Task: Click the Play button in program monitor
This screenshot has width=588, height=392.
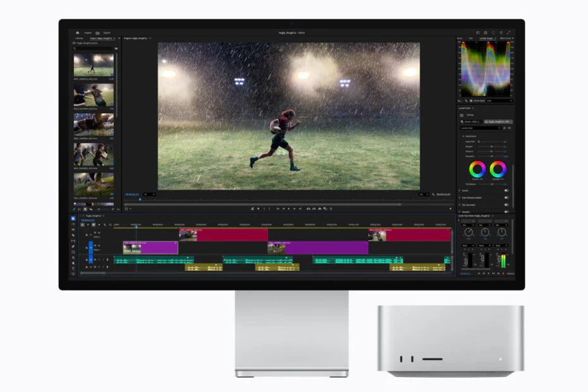Action: tap(289, 209)
